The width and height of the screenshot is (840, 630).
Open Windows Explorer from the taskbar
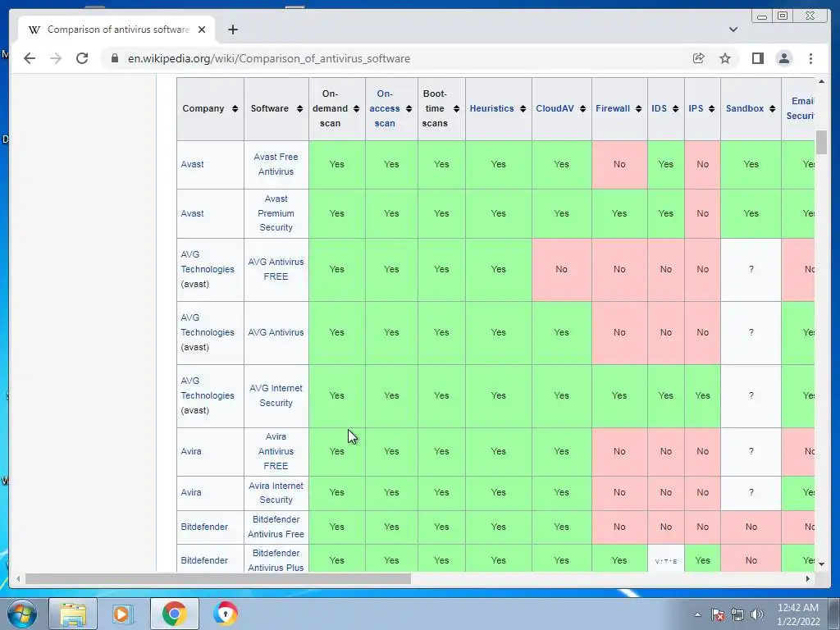click(x=73, y=614)
